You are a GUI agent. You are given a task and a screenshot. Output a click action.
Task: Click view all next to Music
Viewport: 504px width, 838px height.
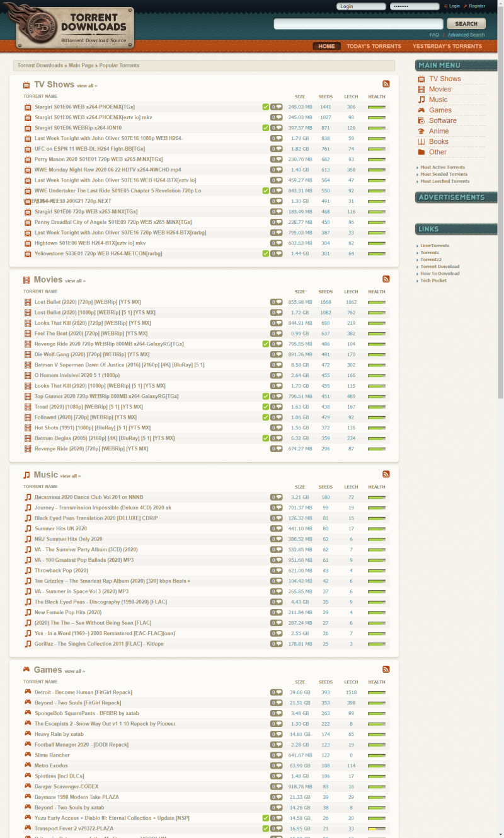click(x=71, y=476)
